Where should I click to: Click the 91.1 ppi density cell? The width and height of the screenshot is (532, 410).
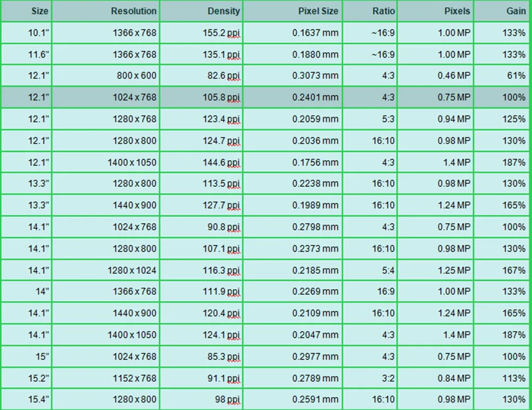202,378
